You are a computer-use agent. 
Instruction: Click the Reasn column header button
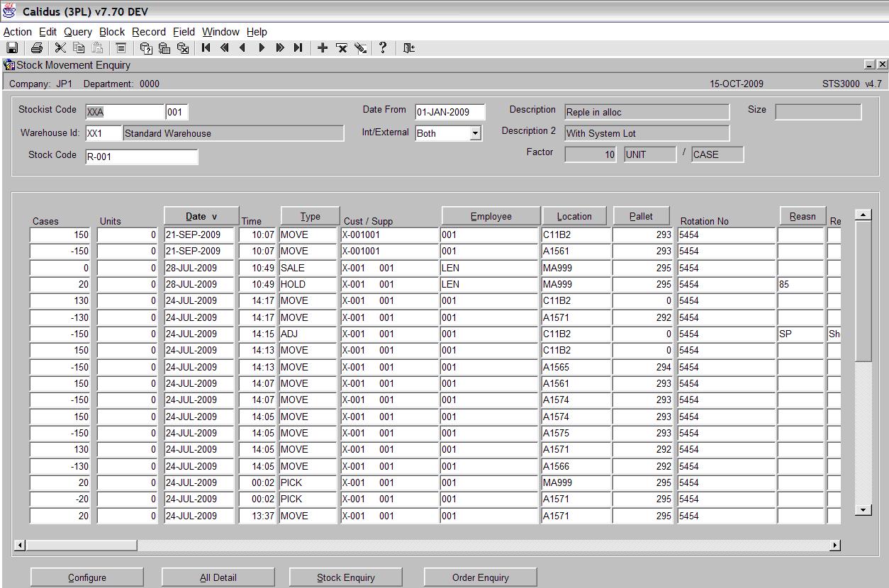[803, 217]
